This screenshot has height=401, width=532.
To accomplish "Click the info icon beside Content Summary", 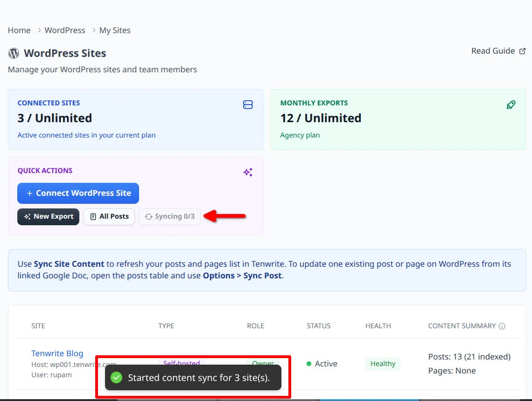I will tap(502, 326).
